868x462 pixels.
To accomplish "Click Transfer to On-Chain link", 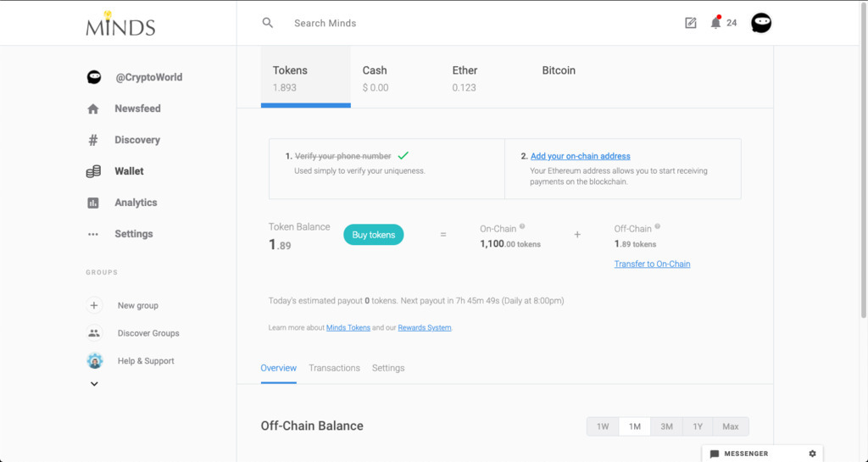I will click(652, 264).
